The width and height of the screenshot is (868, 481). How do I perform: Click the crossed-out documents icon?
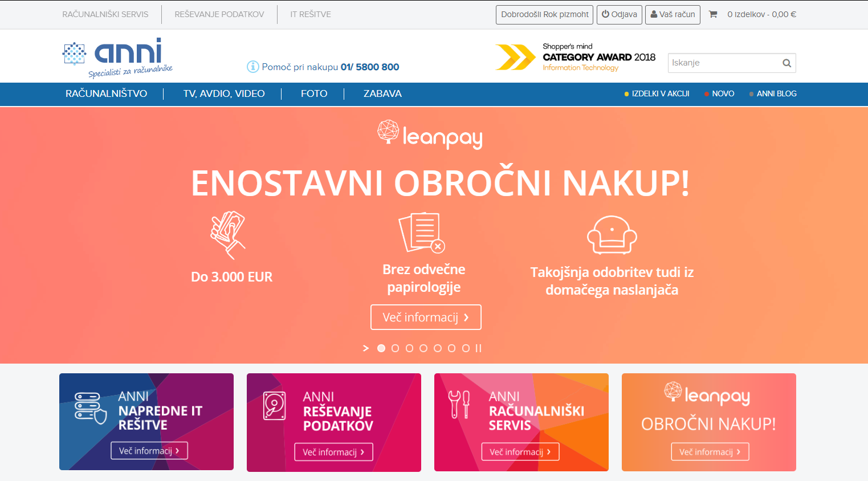click(422, 233)
